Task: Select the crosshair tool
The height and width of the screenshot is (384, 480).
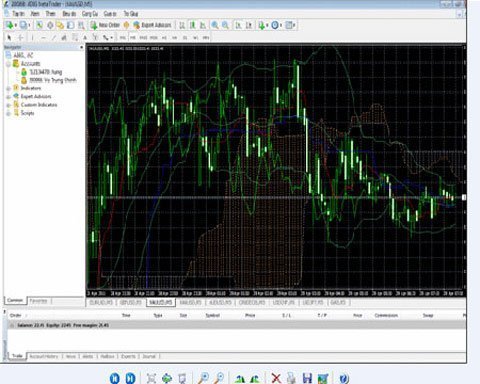Action: [x=21, y=38]
